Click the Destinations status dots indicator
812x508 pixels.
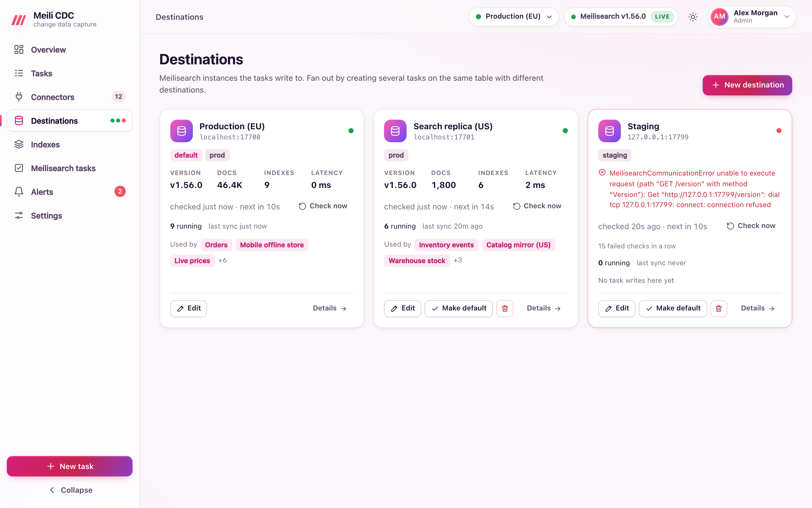tap(118, 121)
